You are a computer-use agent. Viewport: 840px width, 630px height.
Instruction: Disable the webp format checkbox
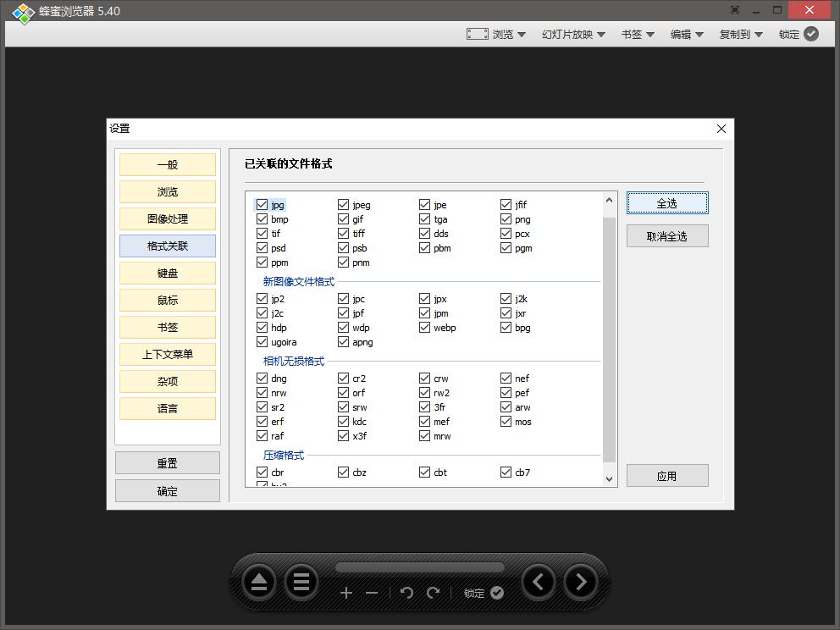coord(423,328)
